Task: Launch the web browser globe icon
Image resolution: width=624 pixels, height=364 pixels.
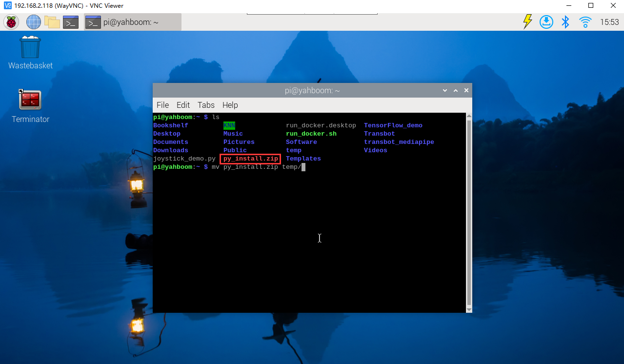Action: 34,22
